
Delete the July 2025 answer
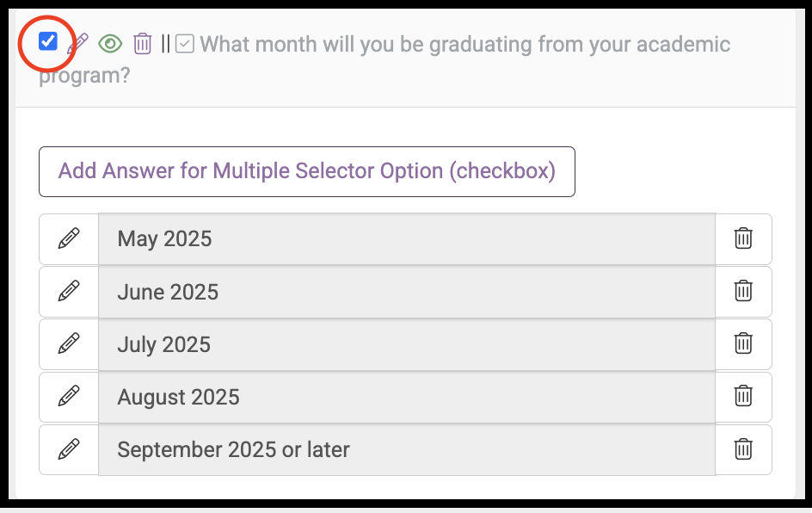point(743,344)
